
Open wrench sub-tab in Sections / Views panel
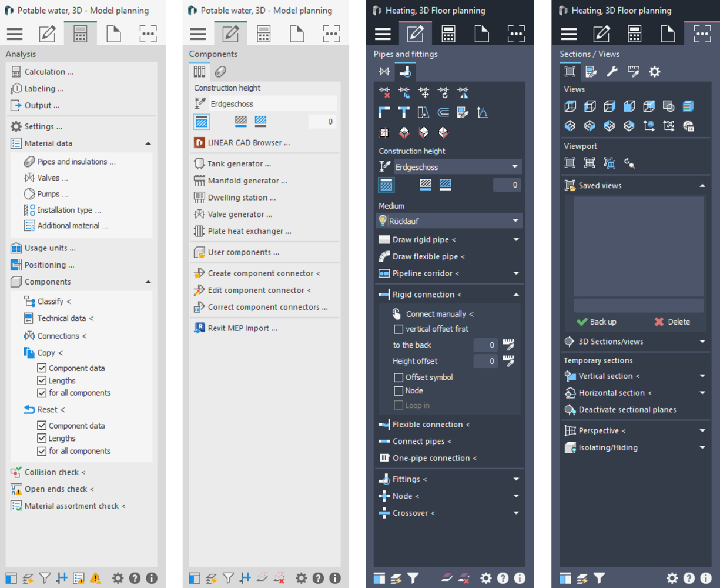coord(612,72)
